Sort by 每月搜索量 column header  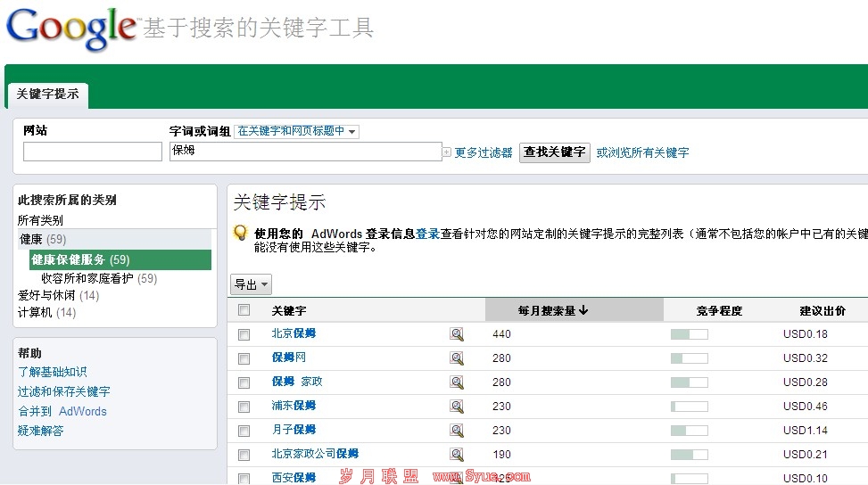pos(553,310)
